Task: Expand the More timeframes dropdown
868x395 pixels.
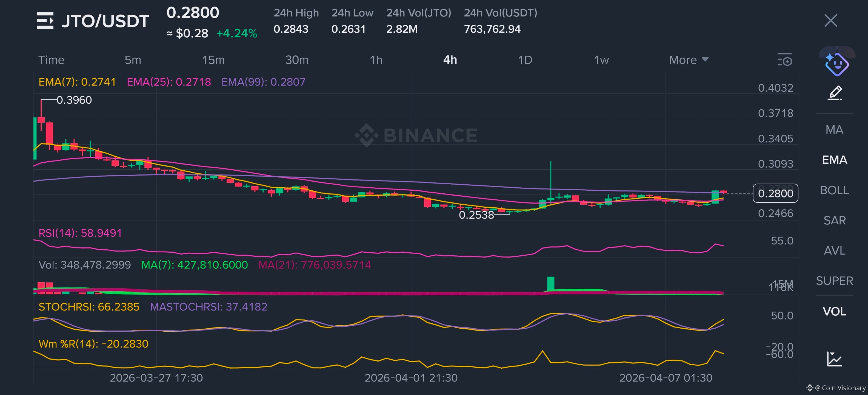Action: (689, 60)
